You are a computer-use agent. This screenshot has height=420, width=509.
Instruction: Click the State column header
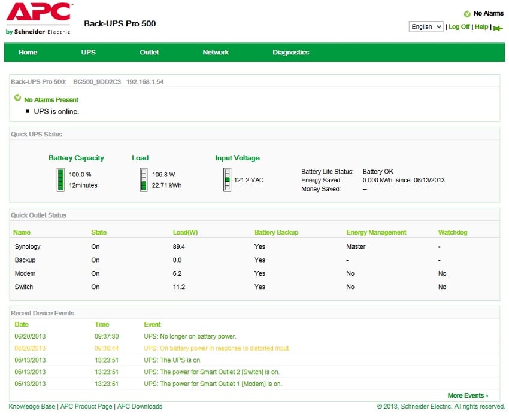coord(99,232)
